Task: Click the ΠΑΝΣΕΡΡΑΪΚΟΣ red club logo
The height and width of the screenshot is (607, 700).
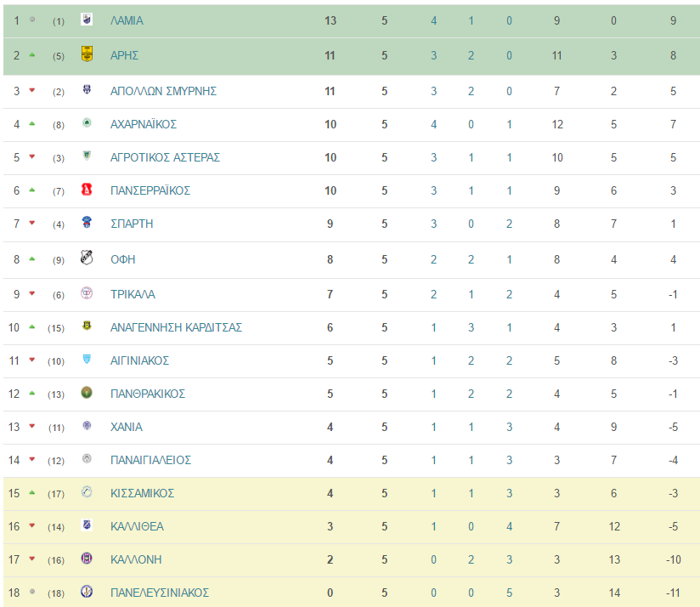Action: 87,190
